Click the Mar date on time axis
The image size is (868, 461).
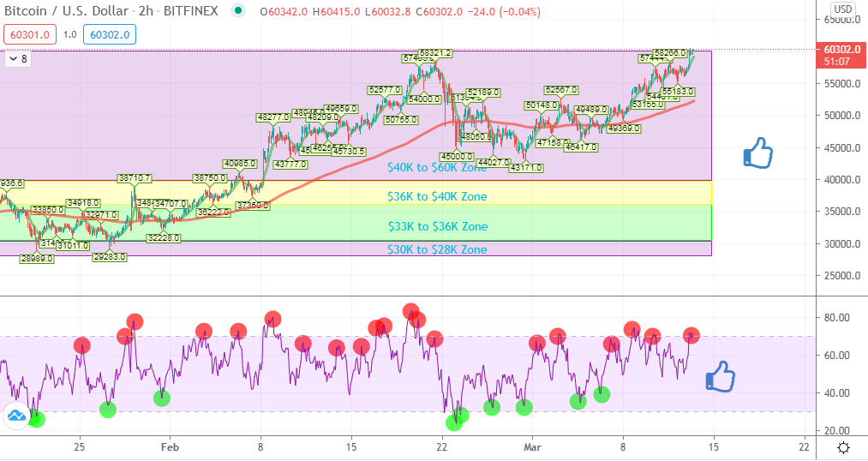532,446
